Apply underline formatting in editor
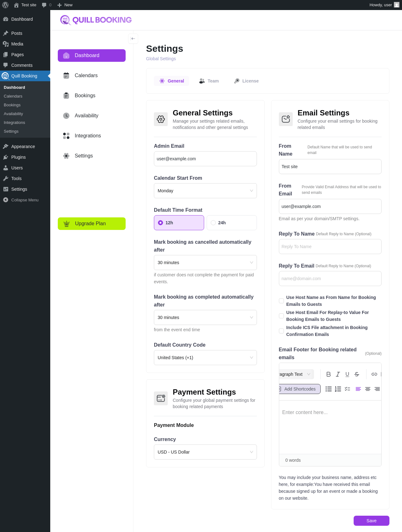 point(347,374)
